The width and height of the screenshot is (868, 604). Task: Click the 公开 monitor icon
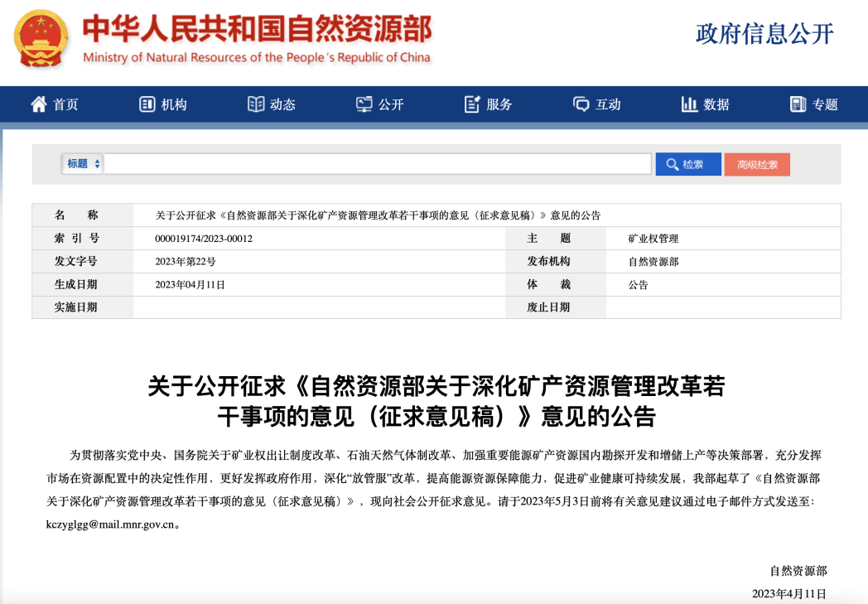(x=364, y=104)
